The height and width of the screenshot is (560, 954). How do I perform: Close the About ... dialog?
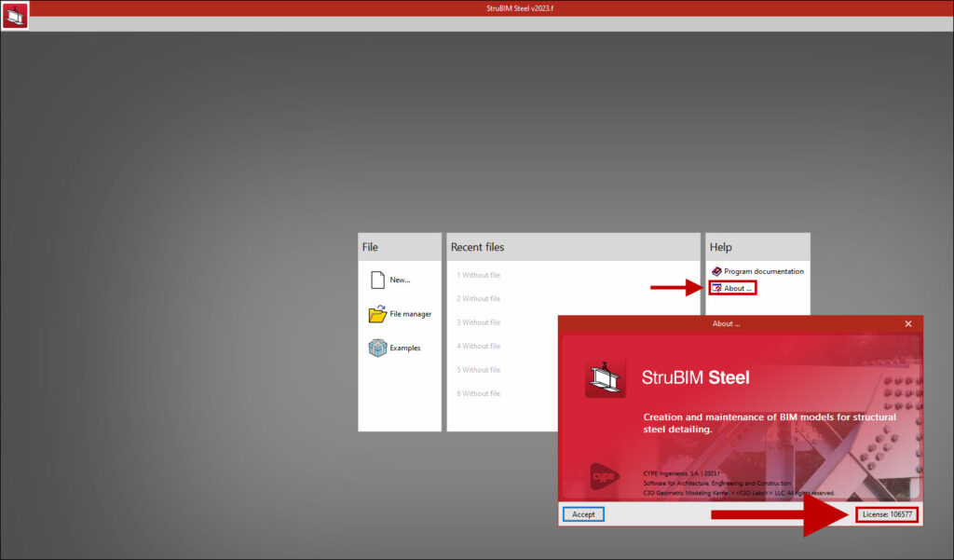pos(908,324)
